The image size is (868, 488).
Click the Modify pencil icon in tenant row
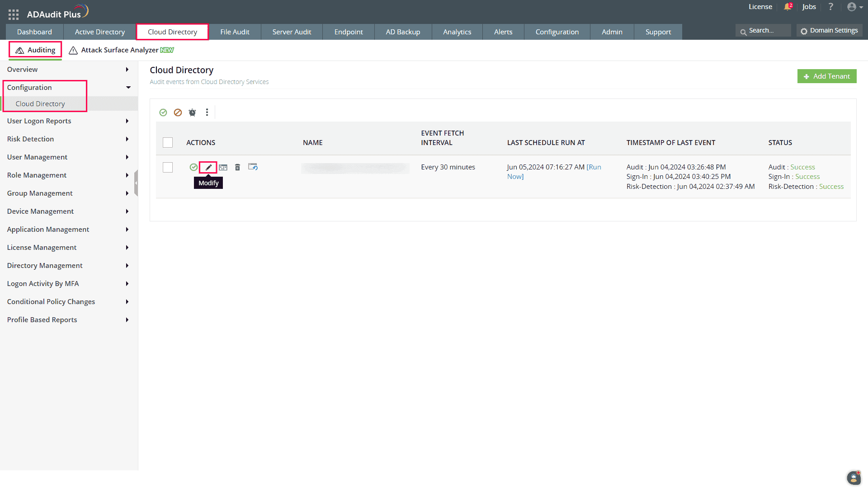(208, 168)
